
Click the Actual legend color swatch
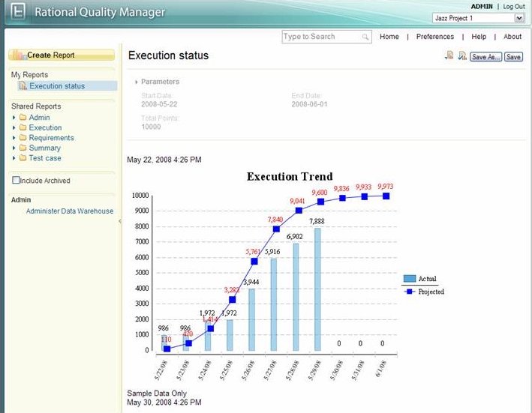[x=409, y=279]
